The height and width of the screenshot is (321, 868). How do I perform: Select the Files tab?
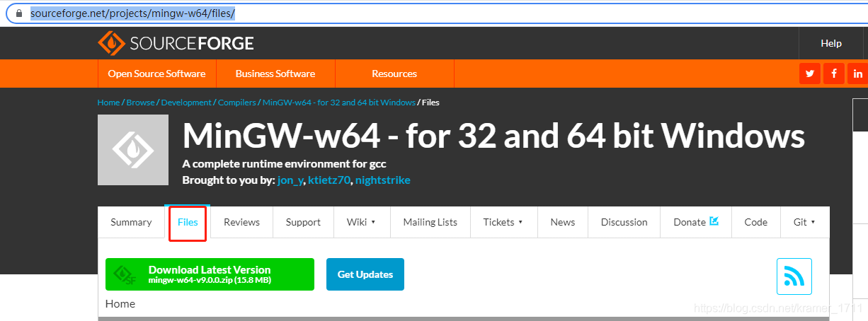click(188, 222)
